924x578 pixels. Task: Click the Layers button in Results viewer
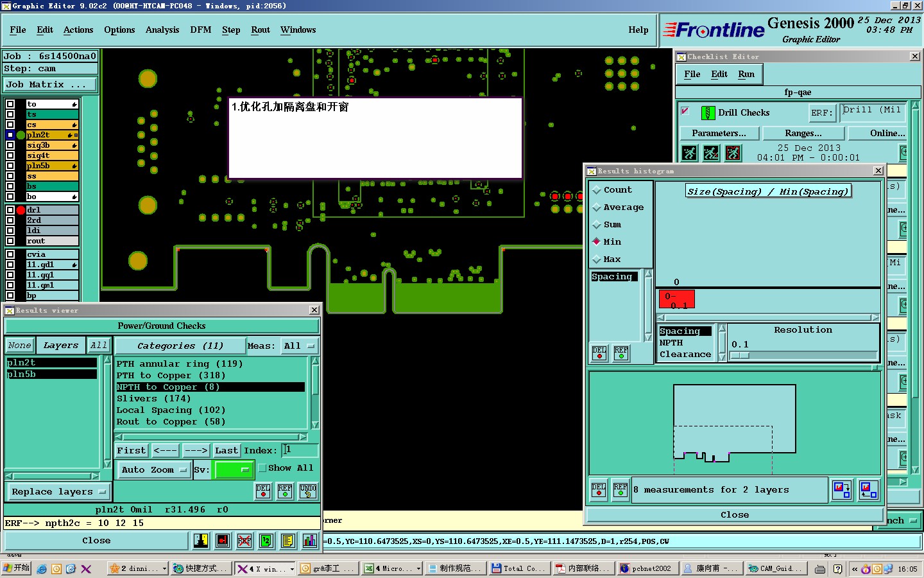(x=61, y=346)
